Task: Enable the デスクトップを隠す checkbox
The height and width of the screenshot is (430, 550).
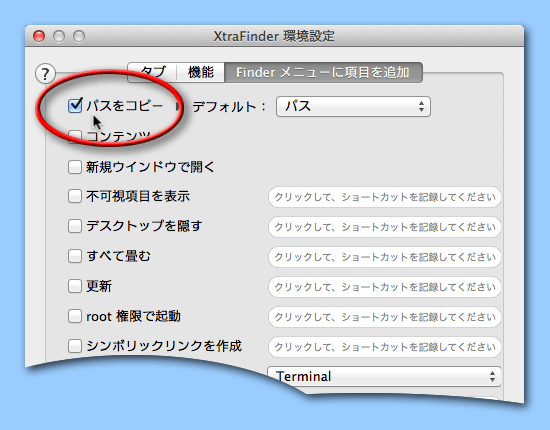Action: point(75,226)
